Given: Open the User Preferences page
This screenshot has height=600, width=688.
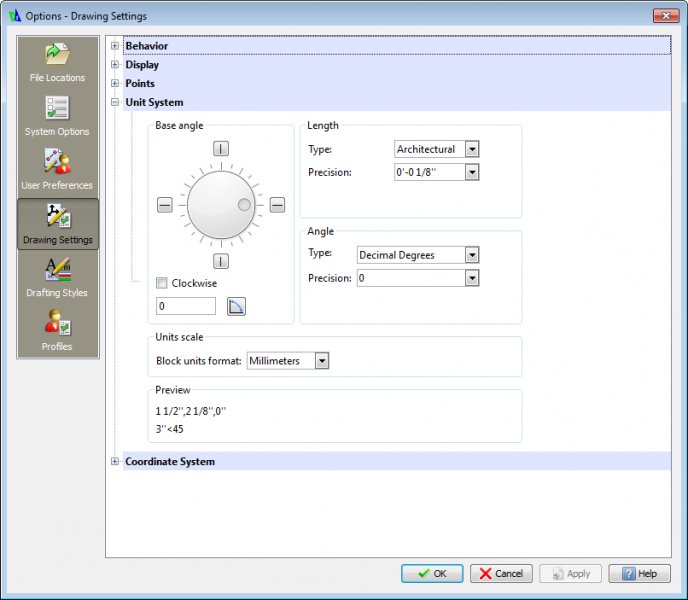Looking at the screenshot, I should pos(57,170).
